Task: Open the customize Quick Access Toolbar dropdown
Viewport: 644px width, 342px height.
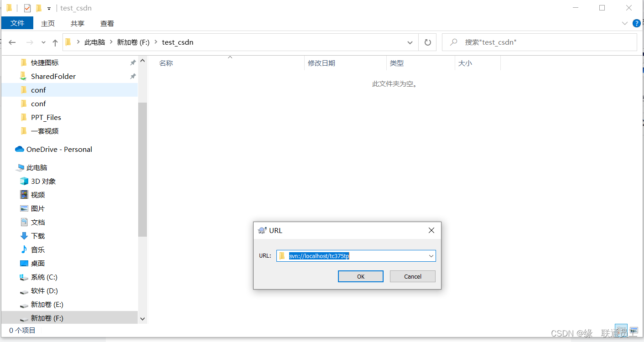Action: click(48, 8)
